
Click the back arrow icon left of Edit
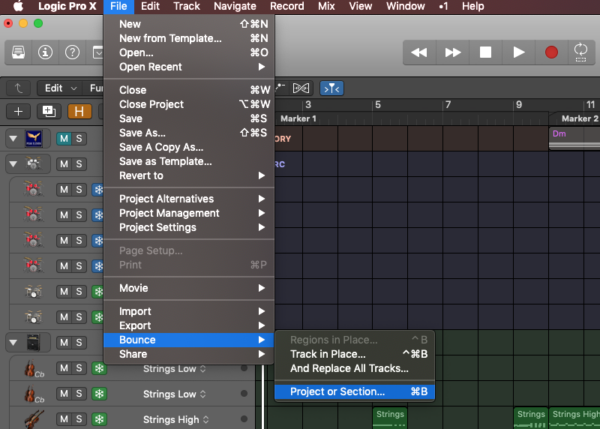(x=18, y=88)
